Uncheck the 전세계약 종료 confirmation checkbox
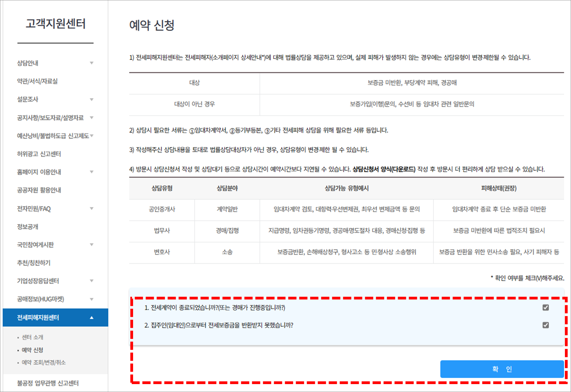The width and height of the screenshot is (571, 392). tap(546, 307)
